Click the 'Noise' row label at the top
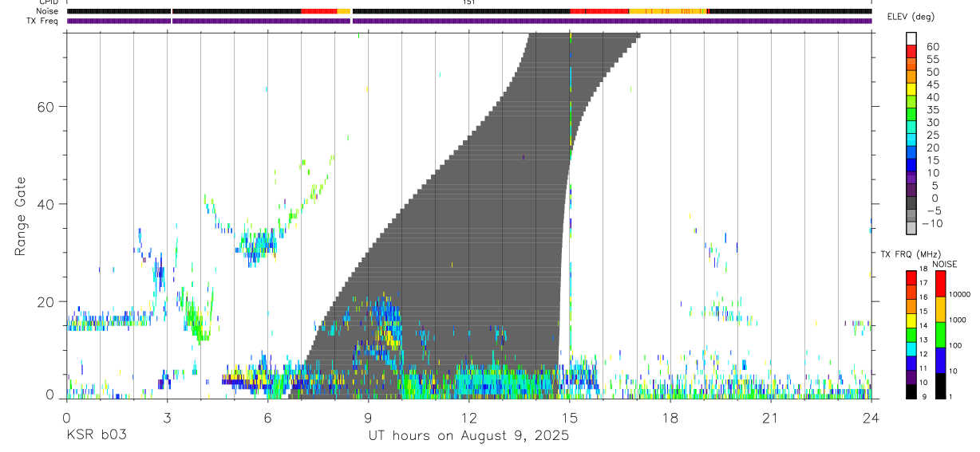 click(48, 11)
